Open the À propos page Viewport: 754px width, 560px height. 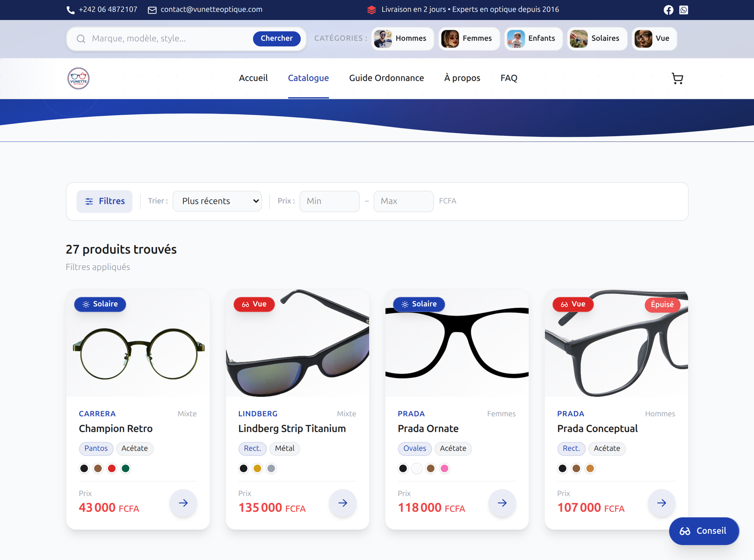pos(462,78)
